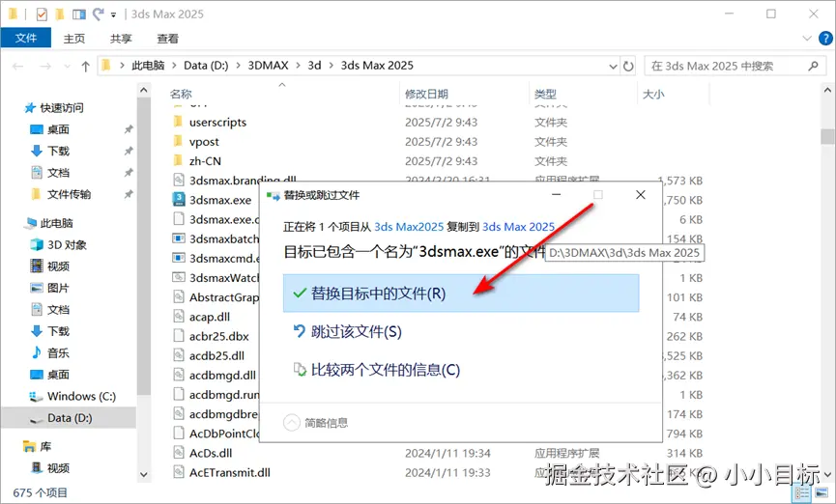Viewport: 836px width, 504px height.
Task: Open the quick access toolbar customize dropdown
Action: (114, 14)
